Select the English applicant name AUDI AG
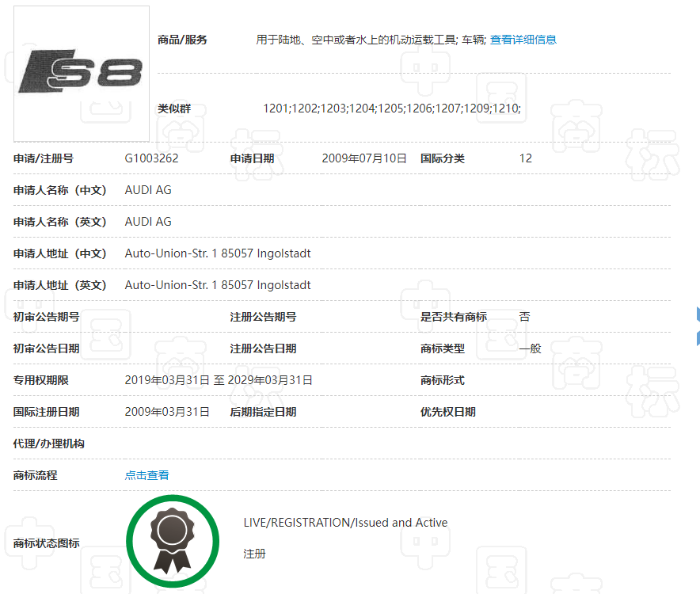 (x=148, y=222)
